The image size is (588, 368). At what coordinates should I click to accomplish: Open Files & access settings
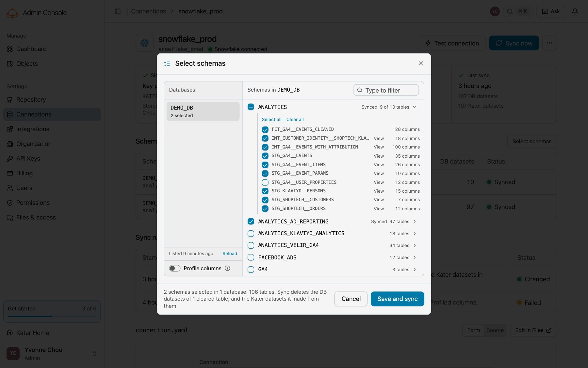(52, 218)
